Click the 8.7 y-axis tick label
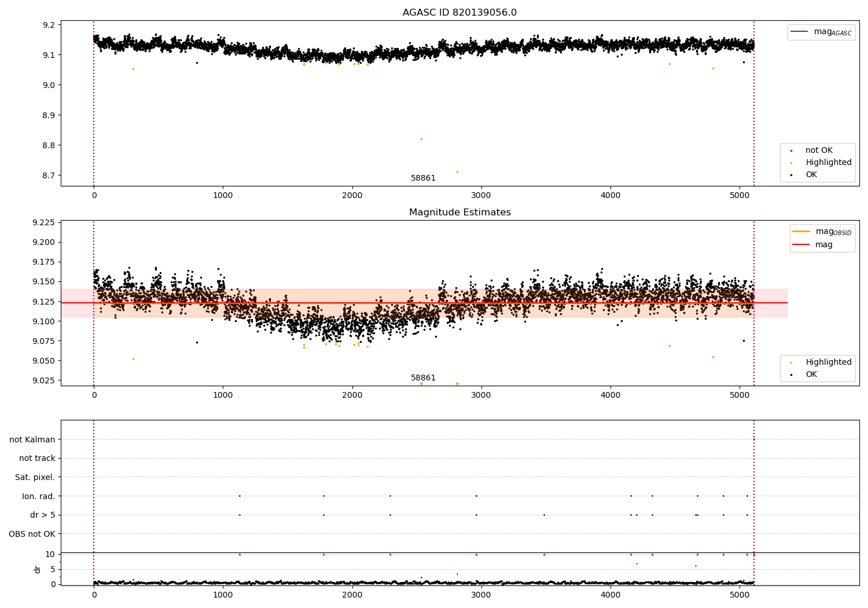 pos(49,175)
